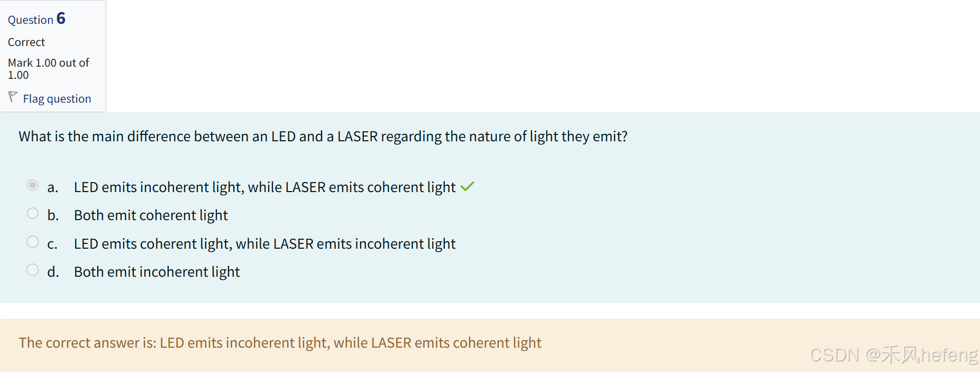Select radio button for answer a

[x=32, y=185]
